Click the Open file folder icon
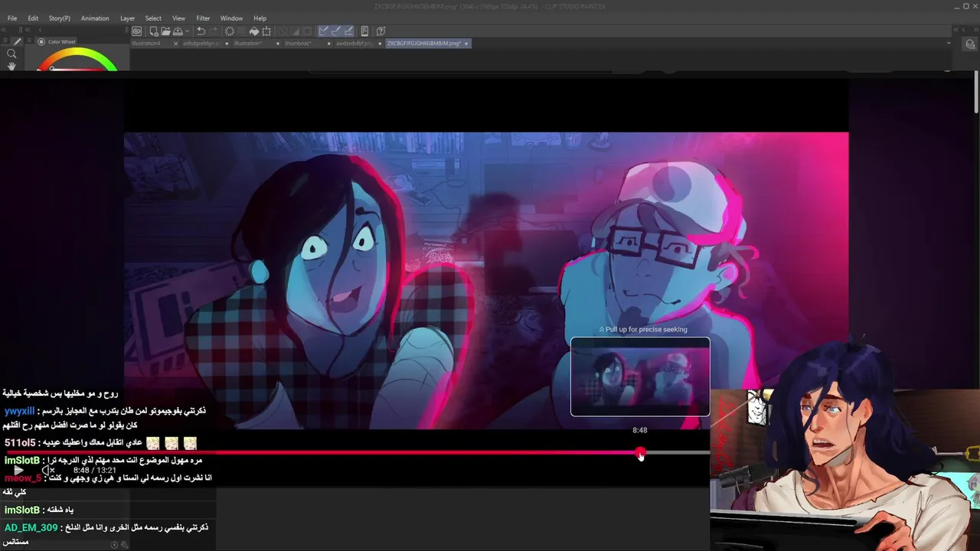This screenshot has height=551, width=980. pyautogui.click(x=166, y=31)
